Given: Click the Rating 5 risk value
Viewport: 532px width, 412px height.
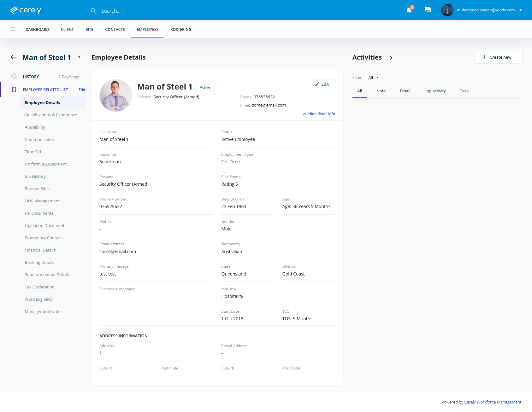Looking at the screenshot, I should coord(230,184).
